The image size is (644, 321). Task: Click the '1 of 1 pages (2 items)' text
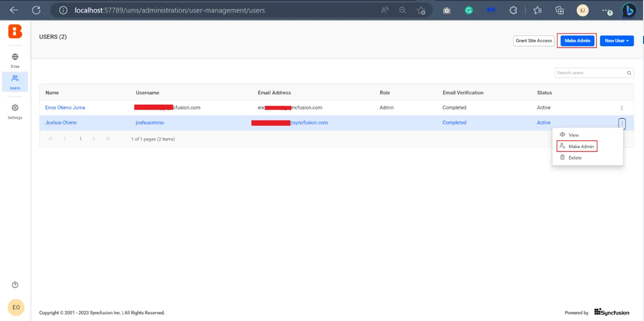pos(153,139)
